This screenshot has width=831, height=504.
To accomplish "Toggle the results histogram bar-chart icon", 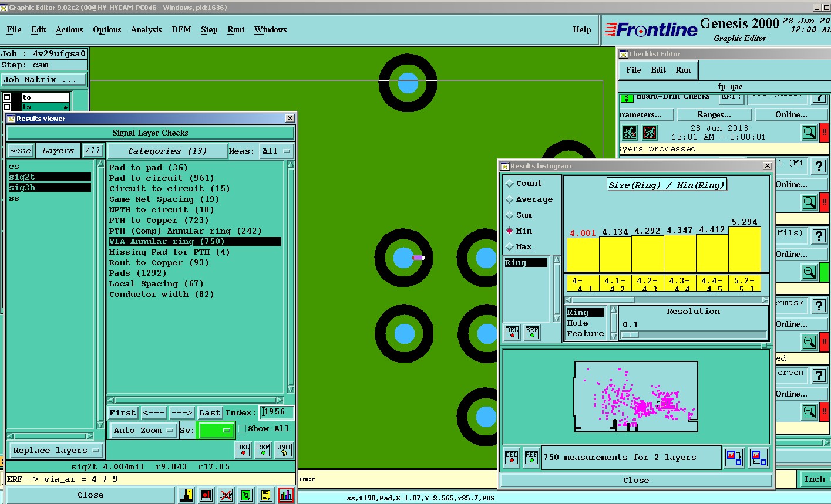I will (x=286, y=495).
